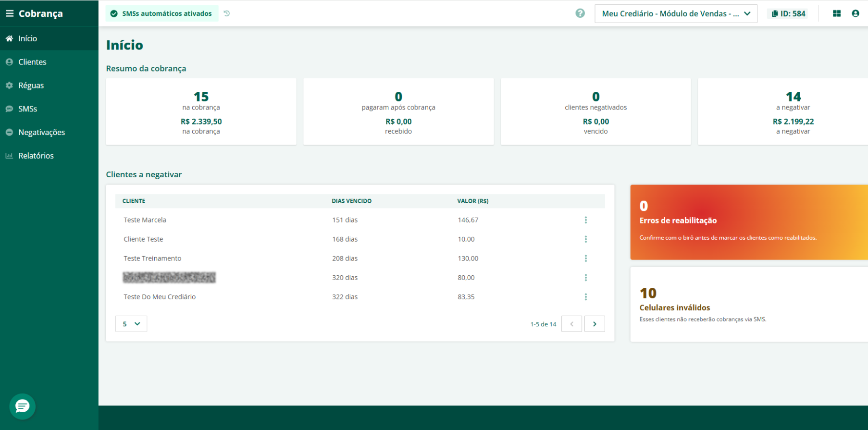Open Negativações in the sidebar

coord(41,132)
